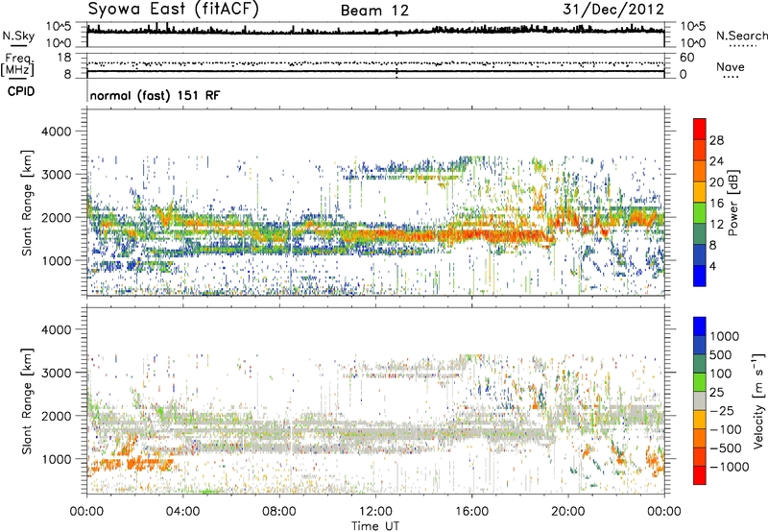Viewport: 768px width, 532px height.
Task: Click the '60' Nave axis tick
Action: coord(687,58)
